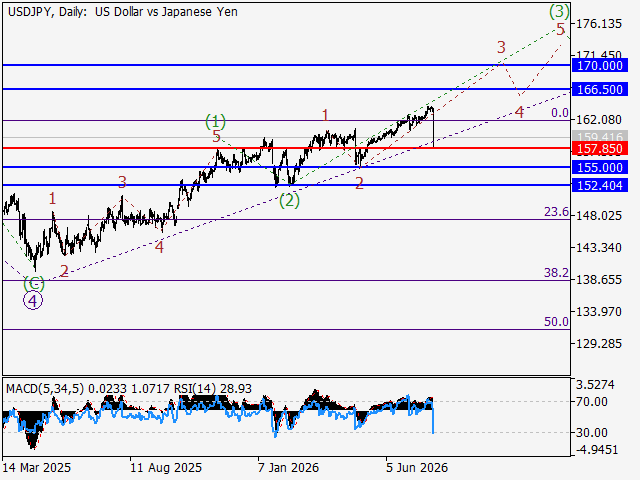
Task: Click the MACD(5,34,5) indicator label
Action: [45, 389]
